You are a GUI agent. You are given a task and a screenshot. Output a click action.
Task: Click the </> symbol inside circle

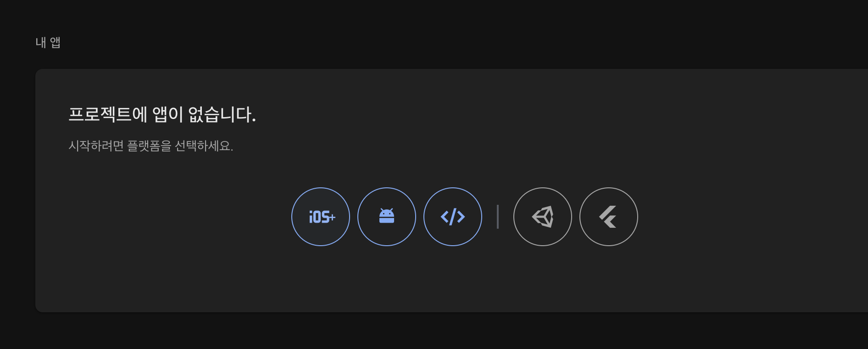click(x=453, y=217)
